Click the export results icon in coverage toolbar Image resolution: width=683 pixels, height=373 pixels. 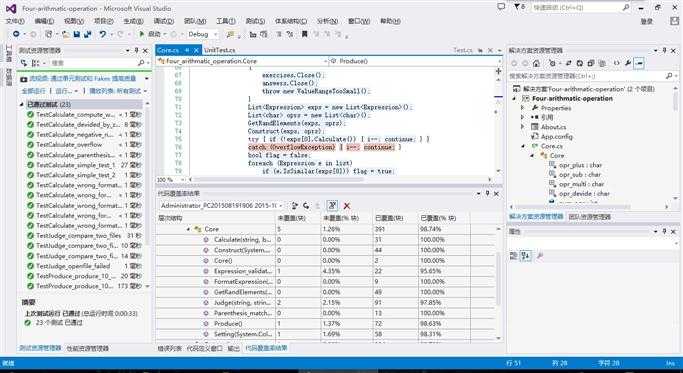(x=295, y=206)
